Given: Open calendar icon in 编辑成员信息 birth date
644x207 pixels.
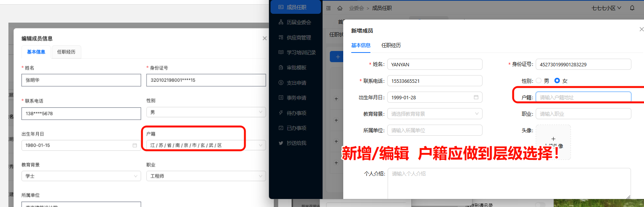Looking at the screenshot, I should [135, 145].
